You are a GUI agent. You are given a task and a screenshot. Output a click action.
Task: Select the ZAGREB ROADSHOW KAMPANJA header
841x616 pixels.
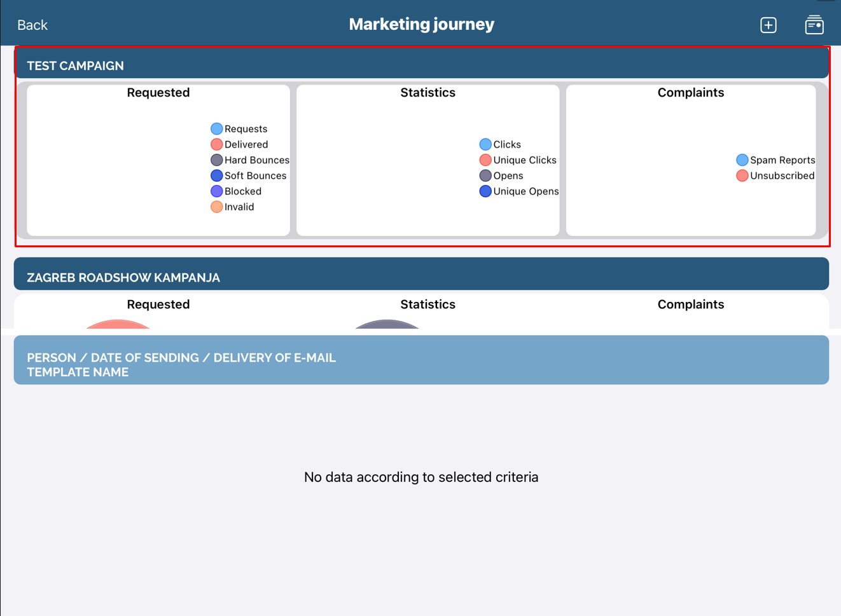pos(421,277)
